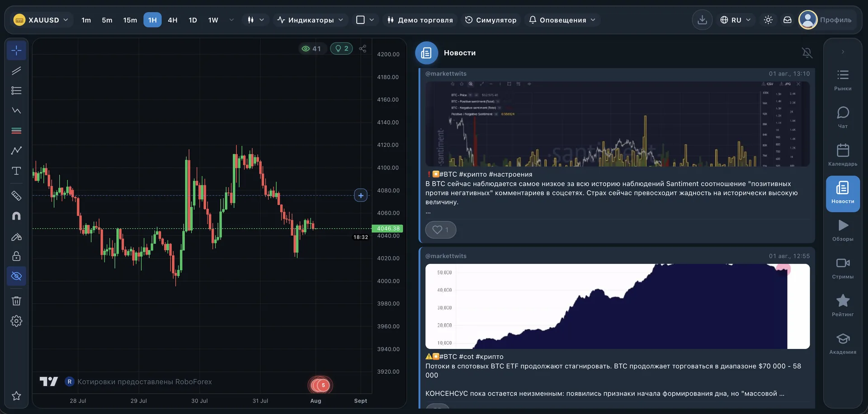Open the Профиль avatar menu

click(x=826, y=20)
